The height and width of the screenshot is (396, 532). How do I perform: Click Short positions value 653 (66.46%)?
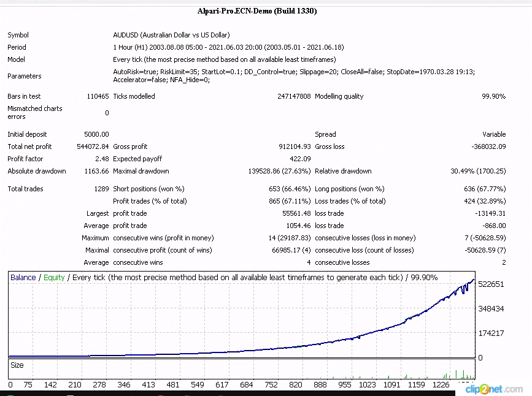click(x=290, y=189)
